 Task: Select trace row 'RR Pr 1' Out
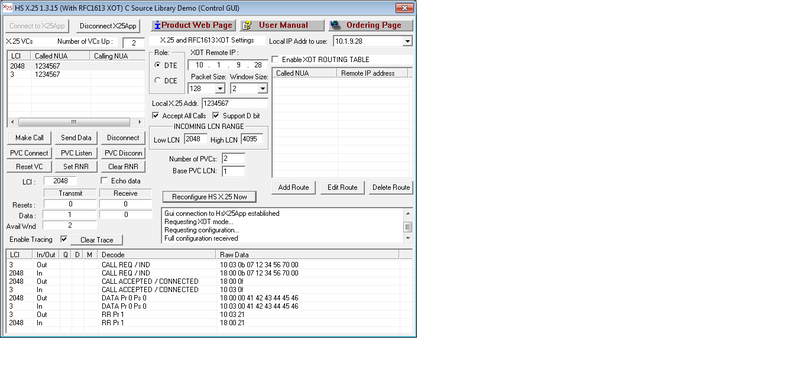click(209, 314)
